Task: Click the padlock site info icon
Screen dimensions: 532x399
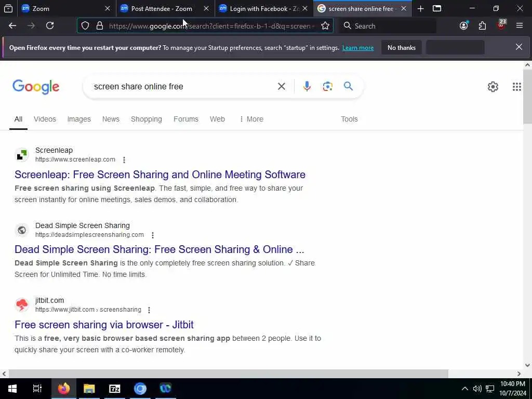Action: [99, 26]
